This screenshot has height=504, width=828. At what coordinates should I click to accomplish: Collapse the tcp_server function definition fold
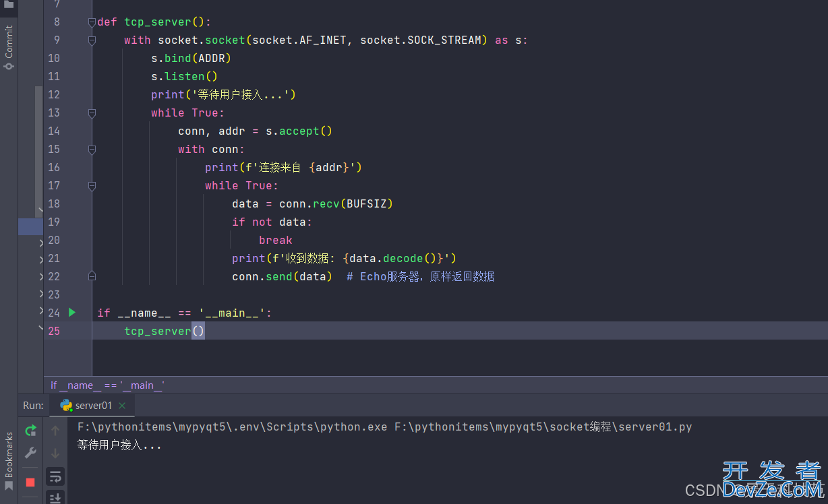point(92,22)
